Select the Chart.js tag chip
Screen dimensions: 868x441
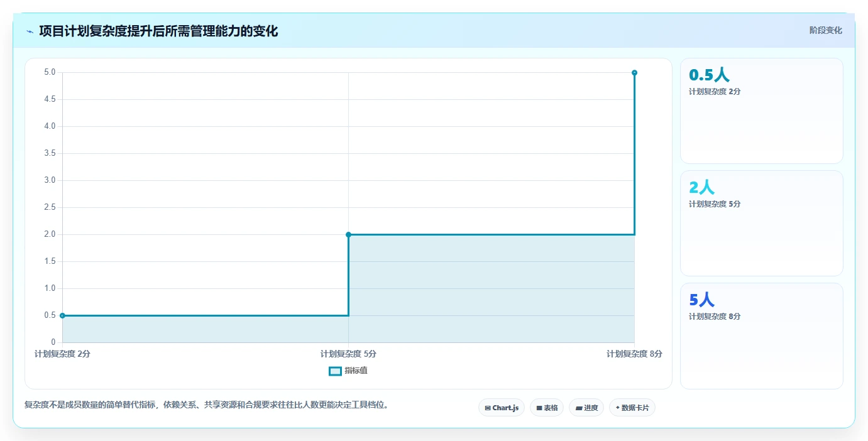[x=502, y=408]
